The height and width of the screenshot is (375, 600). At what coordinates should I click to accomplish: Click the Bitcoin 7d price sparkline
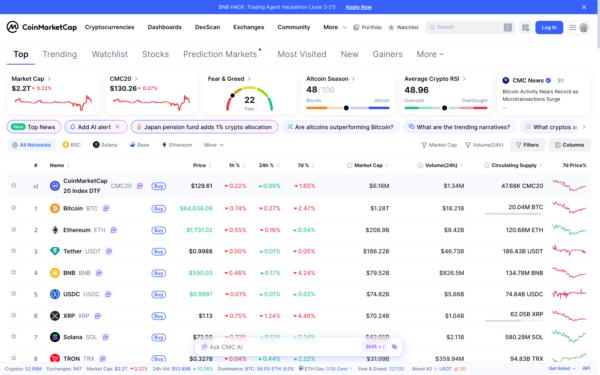569,207
